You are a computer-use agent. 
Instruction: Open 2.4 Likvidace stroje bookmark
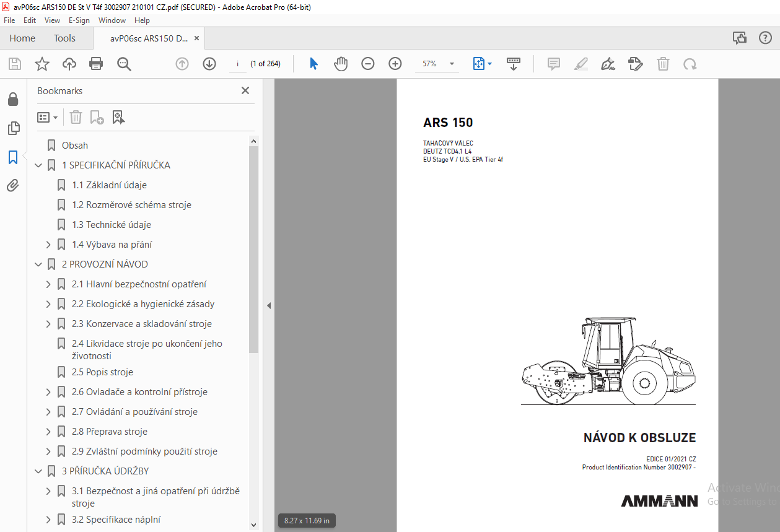(x=147, y=350)
